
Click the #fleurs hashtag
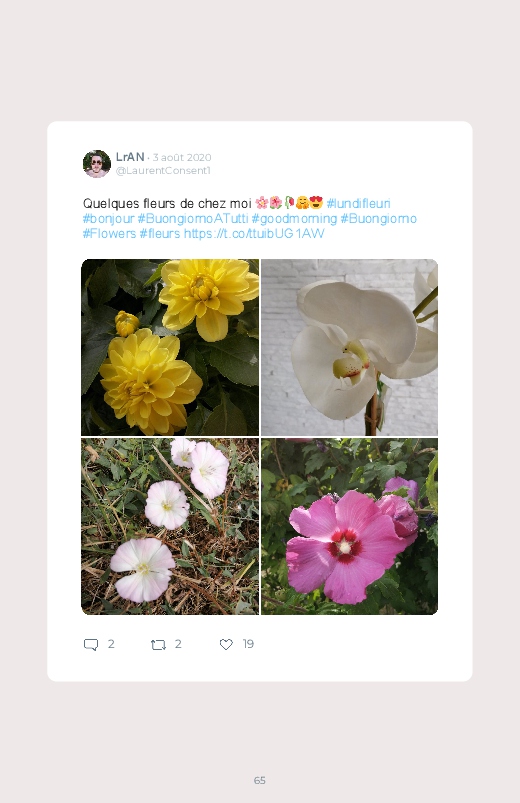[160, 234]
